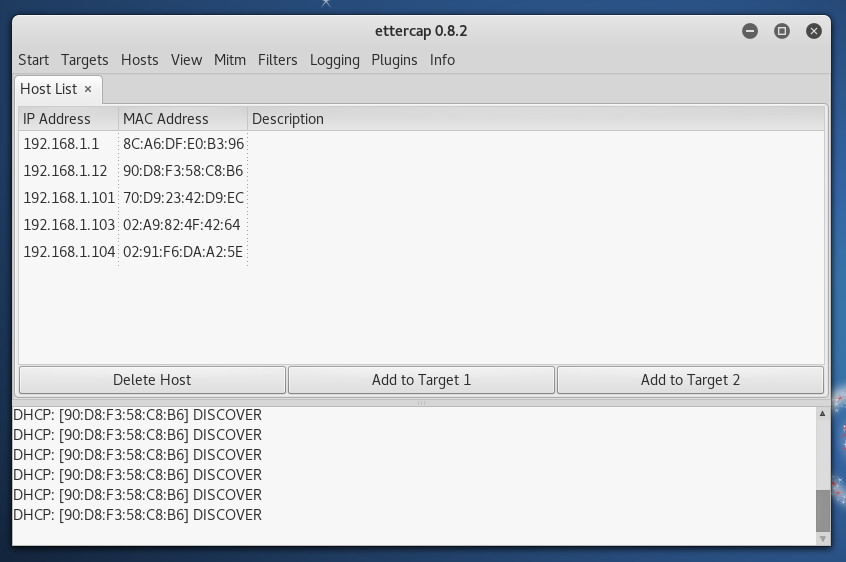Image resolution: width=846 pixels, height=562 pixels.
Task: Open the Hosts menu
Action: point(140,60)
